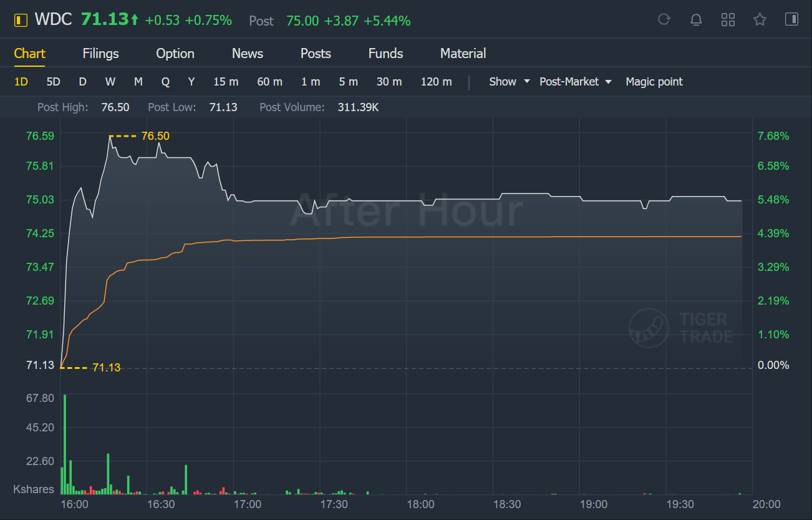812x520 pixels.
Task: Click the Magic point button
Action: [x=654, y=82]
